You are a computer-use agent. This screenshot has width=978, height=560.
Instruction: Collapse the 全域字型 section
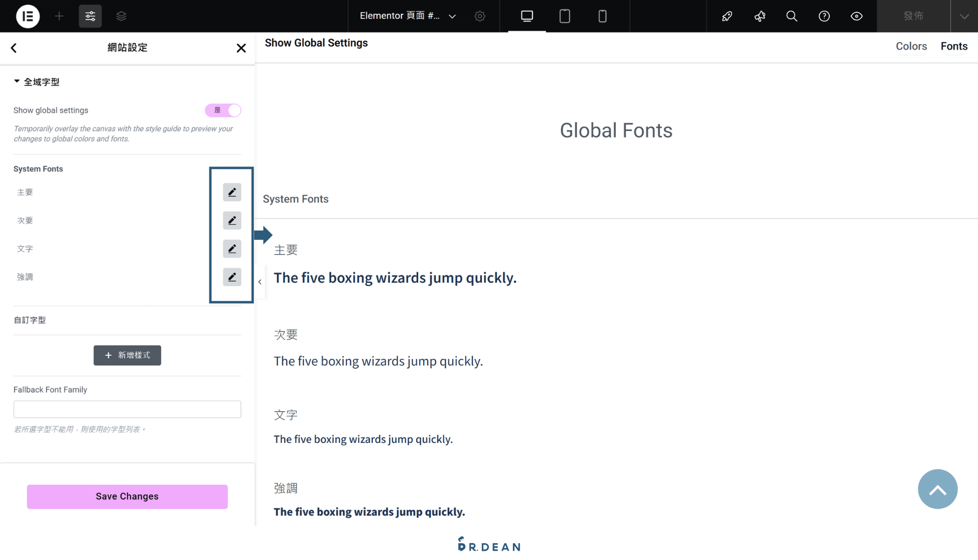click(x=17, y=81)
